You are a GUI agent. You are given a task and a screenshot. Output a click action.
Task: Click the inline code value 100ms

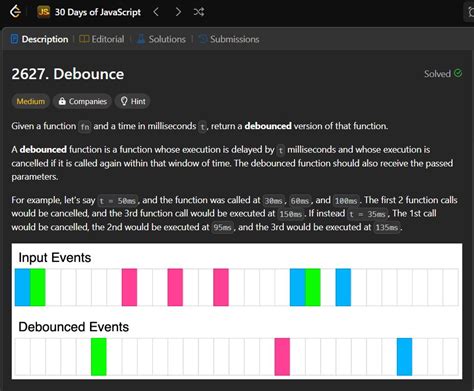pos(346,201)
